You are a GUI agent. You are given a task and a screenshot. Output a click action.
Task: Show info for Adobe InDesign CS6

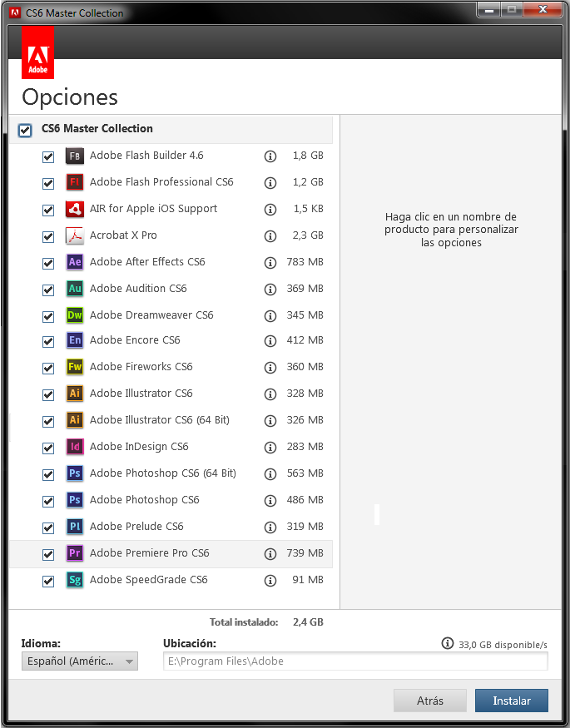tap(270, 448)
